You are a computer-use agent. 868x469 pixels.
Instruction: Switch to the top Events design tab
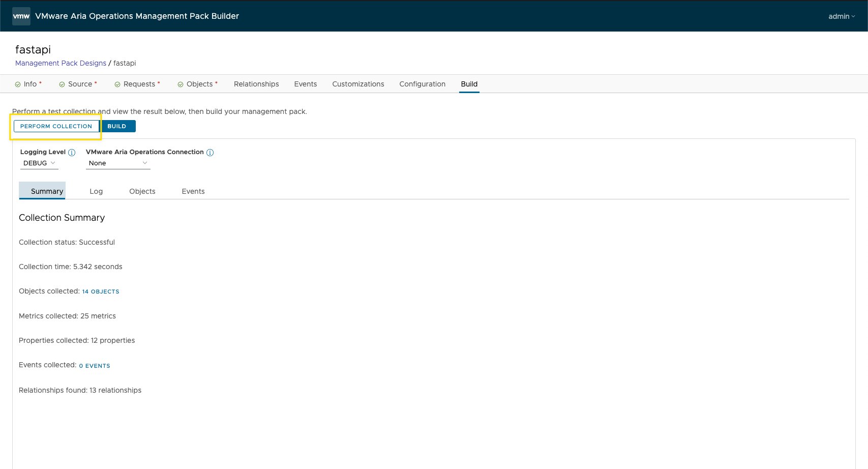point(305,84)
